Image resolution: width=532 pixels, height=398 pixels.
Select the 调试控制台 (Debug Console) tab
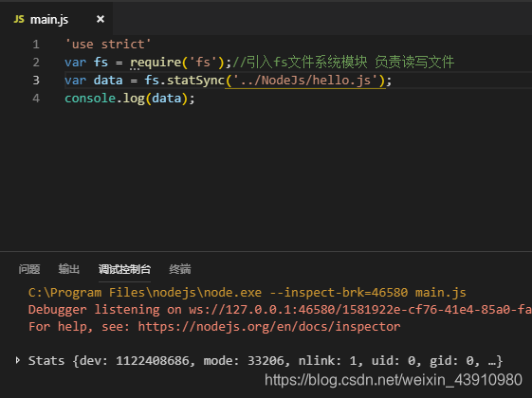point(124,269)
